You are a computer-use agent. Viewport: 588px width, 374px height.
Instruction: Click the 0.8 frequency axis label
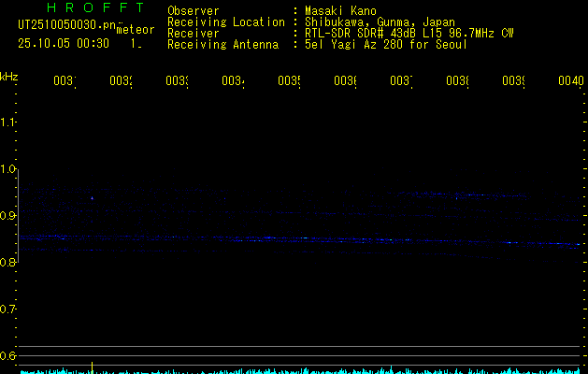click(7, 262)
